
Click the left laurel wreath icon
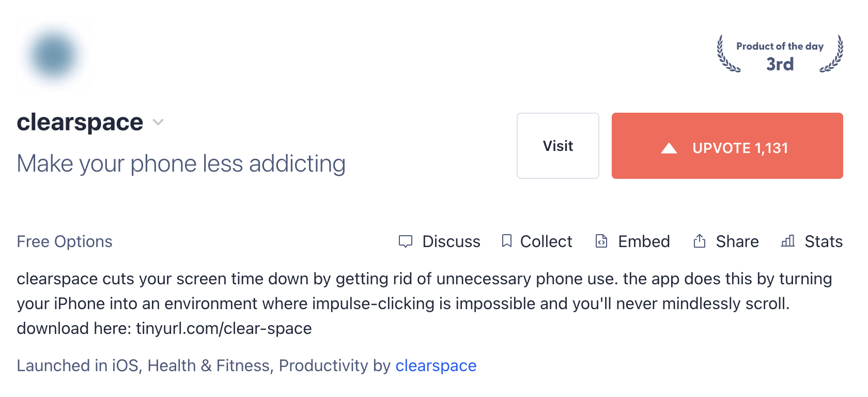[x=727, y=54]
